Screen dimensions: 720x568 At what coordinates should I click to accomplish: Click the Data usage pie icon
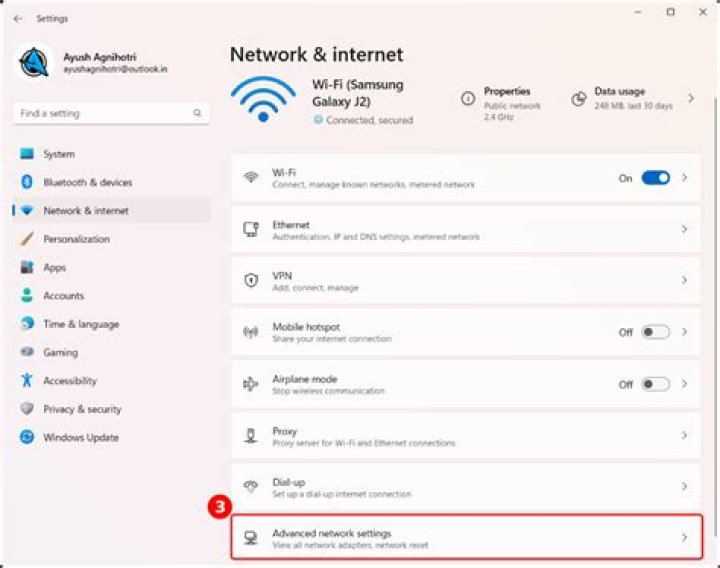578,98
